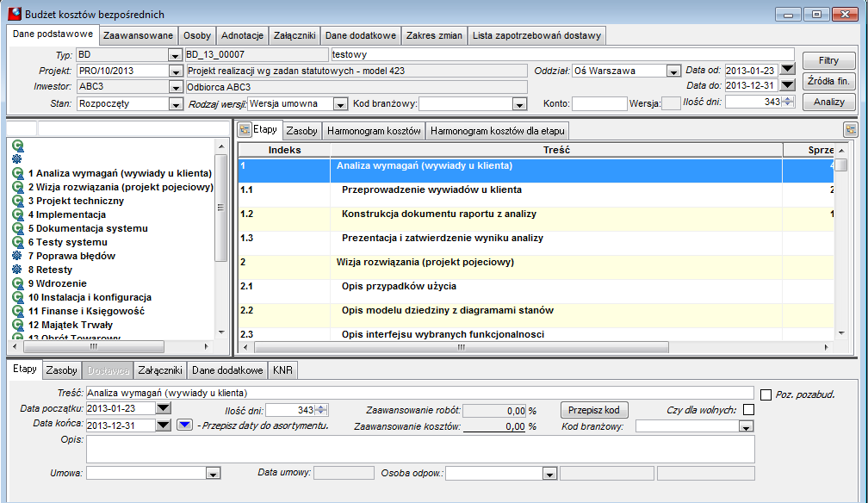Image resolution: width=868 pixels, height=503 pixels.
Task: Click the Treść column header
Action: point(556,150)
